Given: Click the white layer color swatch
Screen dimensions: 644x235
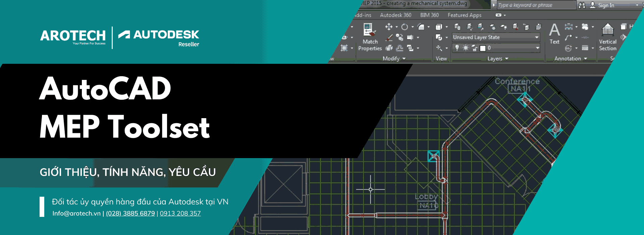Looking at the screenshot, I should tap(483, 48).
